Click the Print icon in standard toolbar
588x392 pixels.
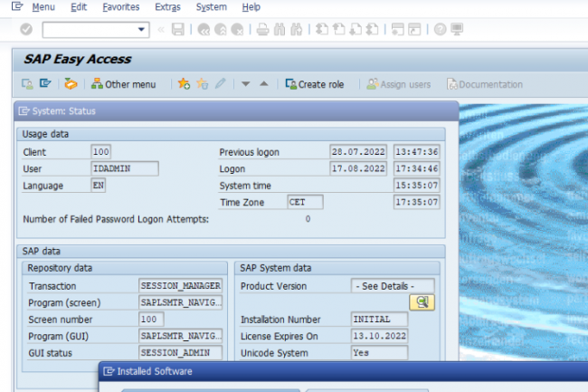coord(262,30)
